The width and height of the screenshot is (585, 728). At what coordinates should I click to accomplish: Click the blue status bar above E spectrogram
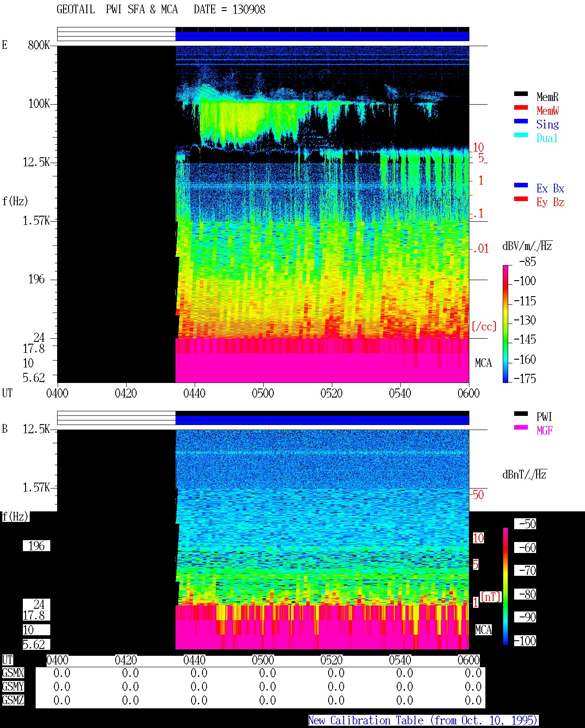coord(322,36)
